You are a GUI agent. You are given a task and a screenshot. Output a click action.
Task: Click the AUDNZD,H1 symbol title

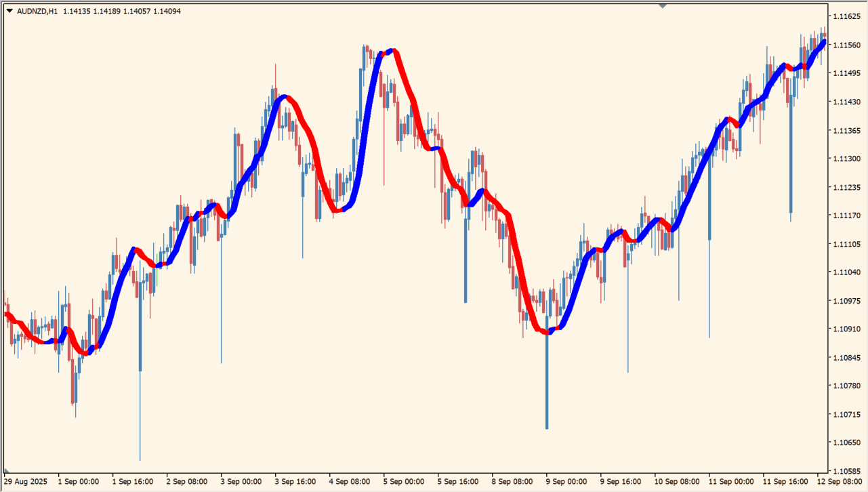(x=37, y=11)
